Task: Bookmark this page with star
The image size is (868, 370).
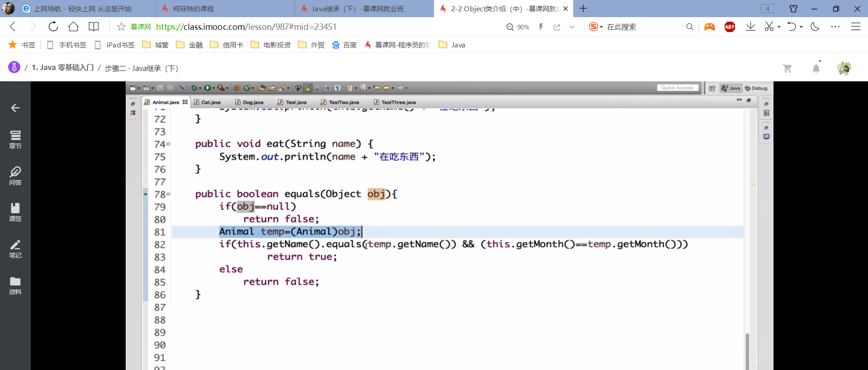Action: (x=121, y=27)
